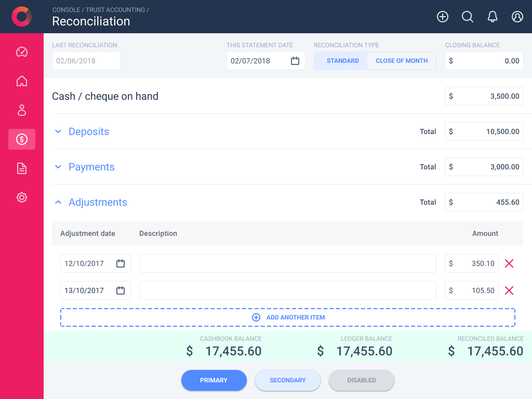This screenshot has width=532, height=399.
Task: Click the Payments total 3,000.00 field
Action: [x=484, y=167]
